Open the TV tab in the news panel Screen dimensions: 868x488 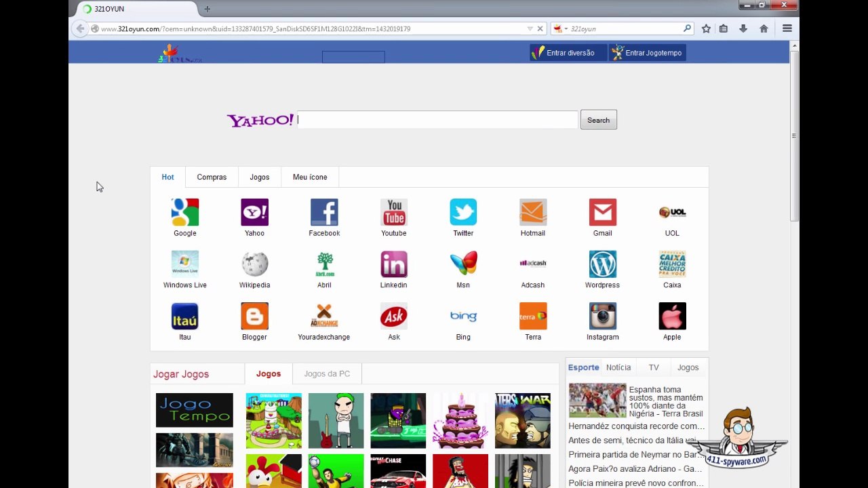tap(654, 367)
